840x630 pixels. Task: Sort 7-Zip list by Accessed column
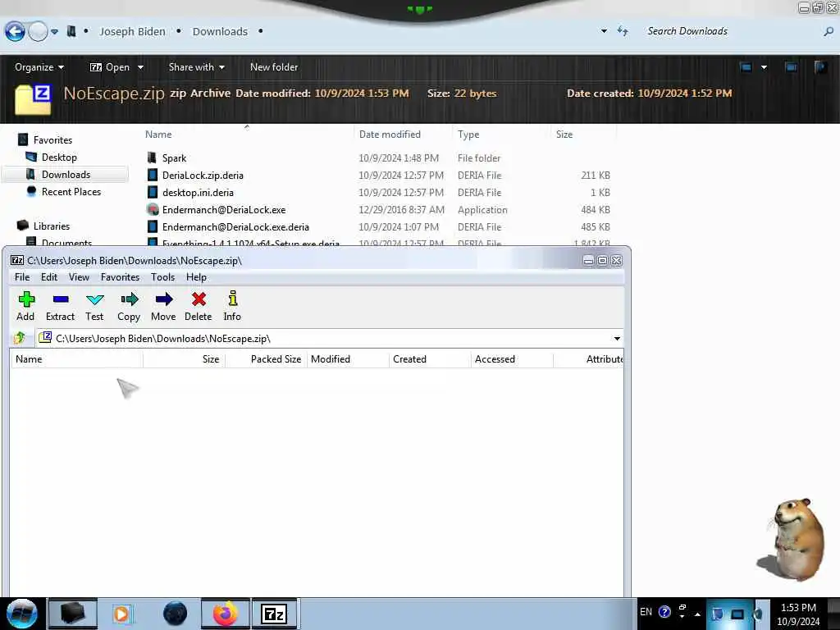[x=512, y=359]
